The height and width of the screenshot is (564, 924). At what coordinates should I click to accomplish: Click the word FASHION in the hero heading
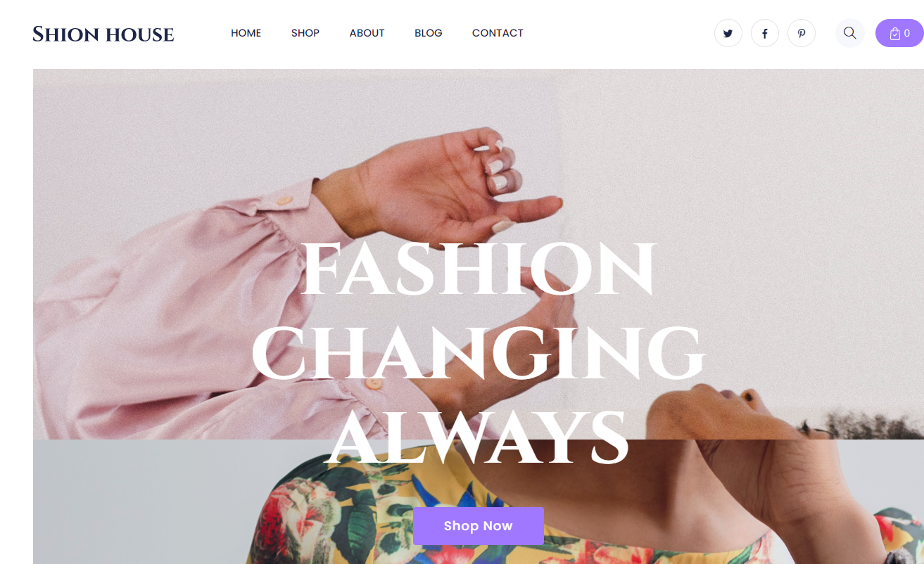479,269
